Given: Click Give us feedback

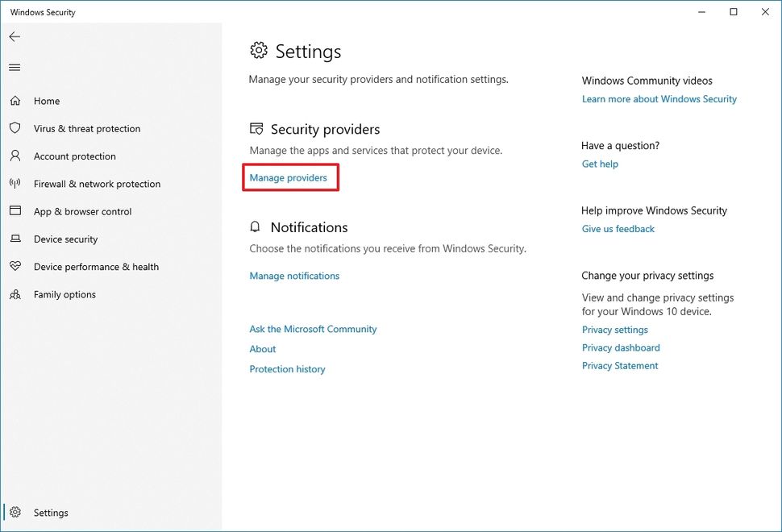Looking at the screenshot, I should [618, 228].
